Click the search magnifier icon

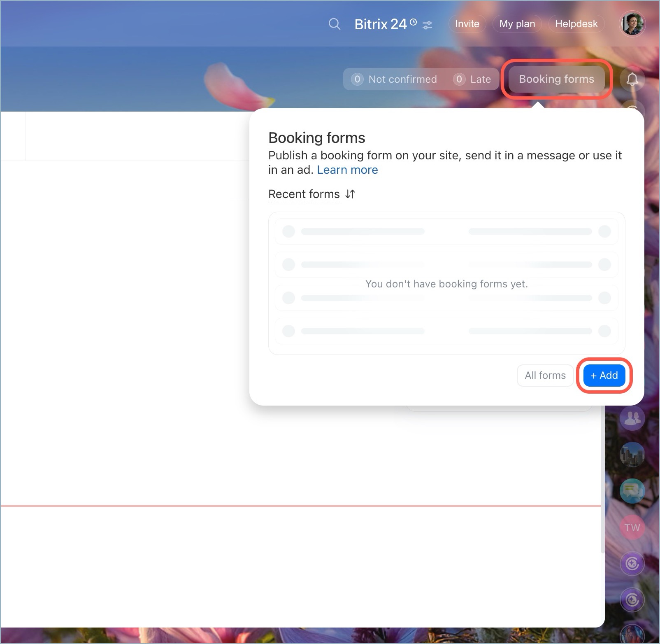tap(335, 24)
